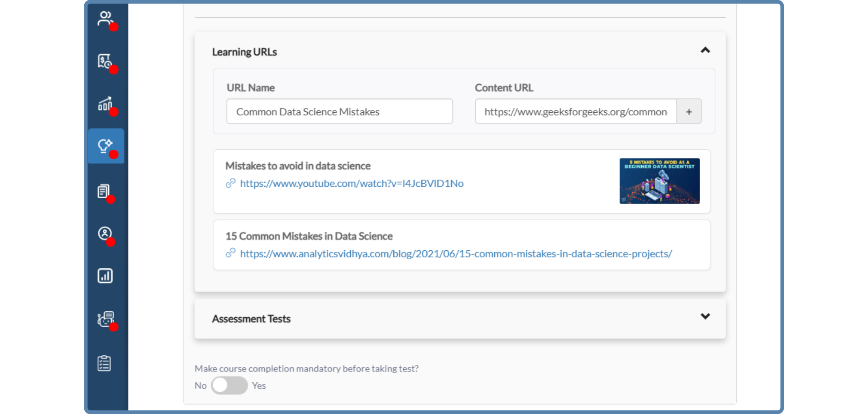The height and width of the screenshot is (414, 868).
Task: Click '15 Common Mistakes in Data Science' title
Action: (309, 236)
